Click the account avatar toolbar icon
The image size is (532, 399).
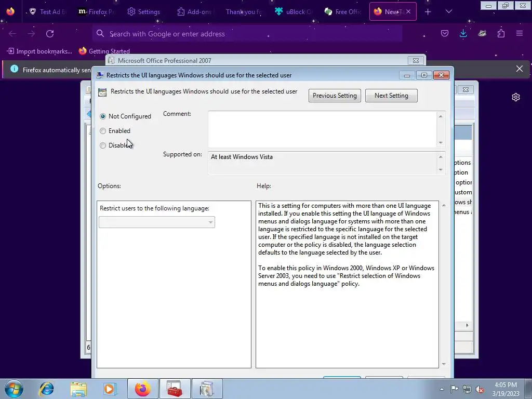point(482,33)
